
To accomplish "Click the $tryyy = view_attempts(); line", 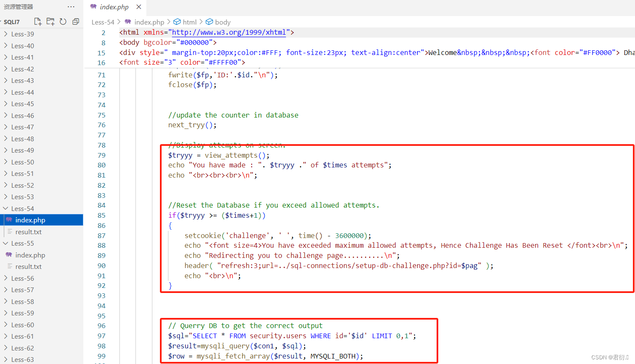I will click(x=219, y=156).
